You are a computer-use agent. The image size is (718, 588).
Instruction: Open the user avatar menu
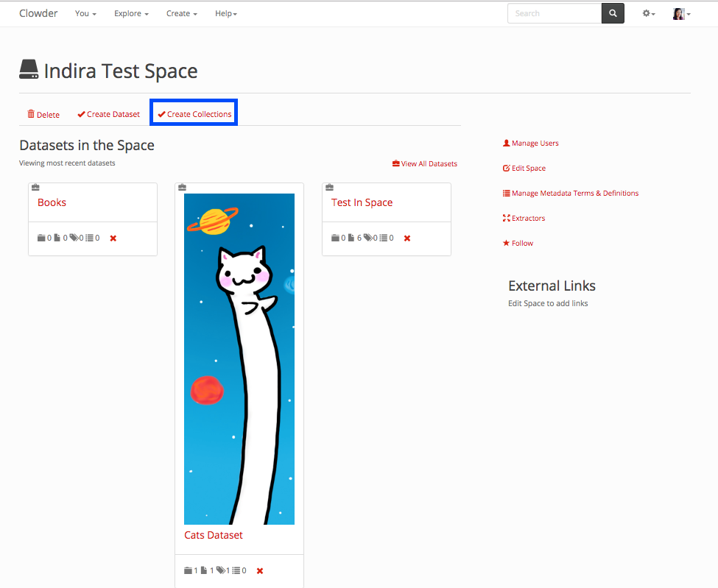680,13
